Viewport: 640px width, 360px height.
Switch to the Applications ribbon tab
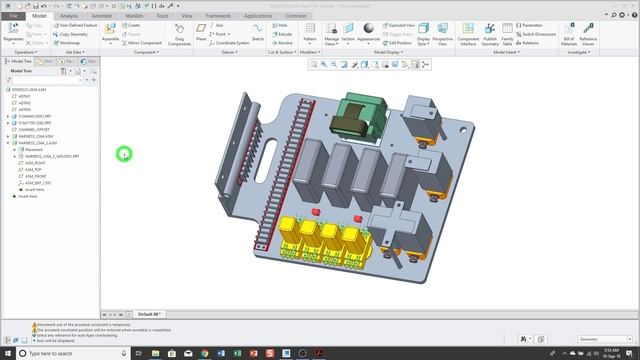[x=258, y=16]
